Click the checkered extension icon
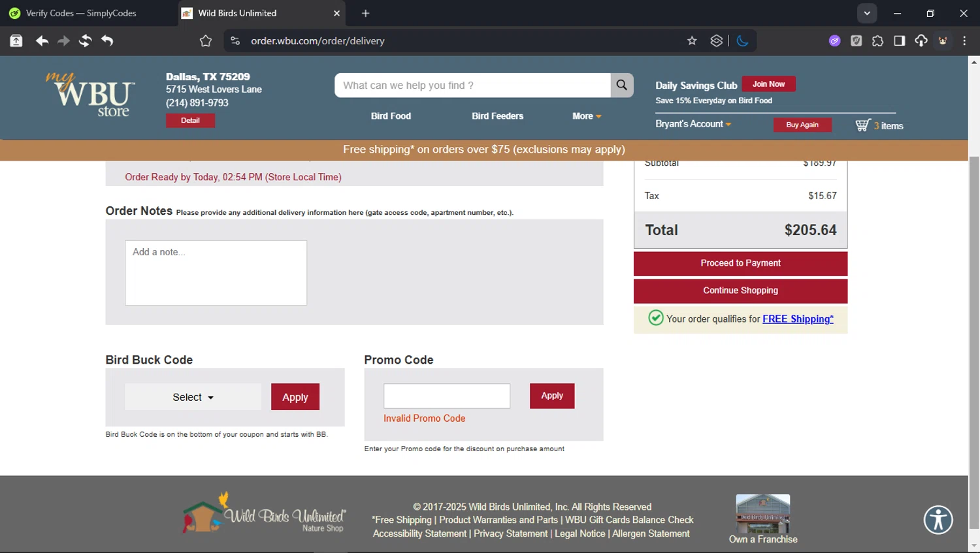This screenshot has width=980, height=553. click(x=856, y=40)
